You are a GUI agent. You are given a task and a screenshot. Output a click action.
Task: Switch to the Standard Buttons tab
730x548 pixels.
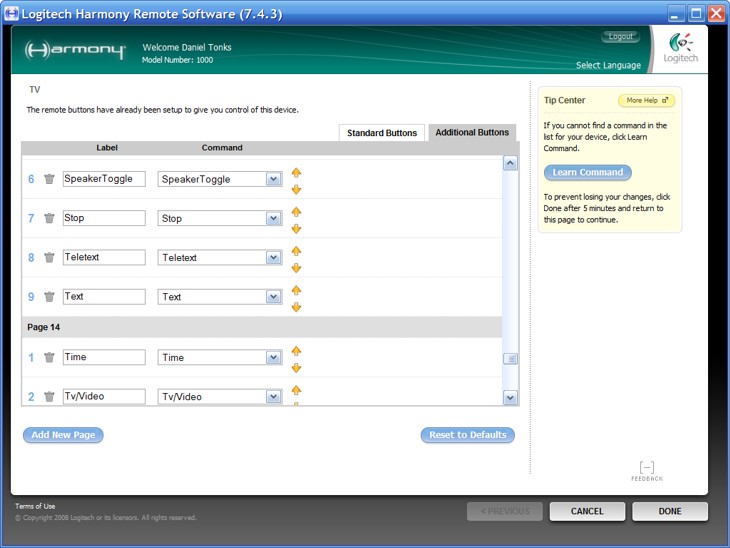pos(382,133)
